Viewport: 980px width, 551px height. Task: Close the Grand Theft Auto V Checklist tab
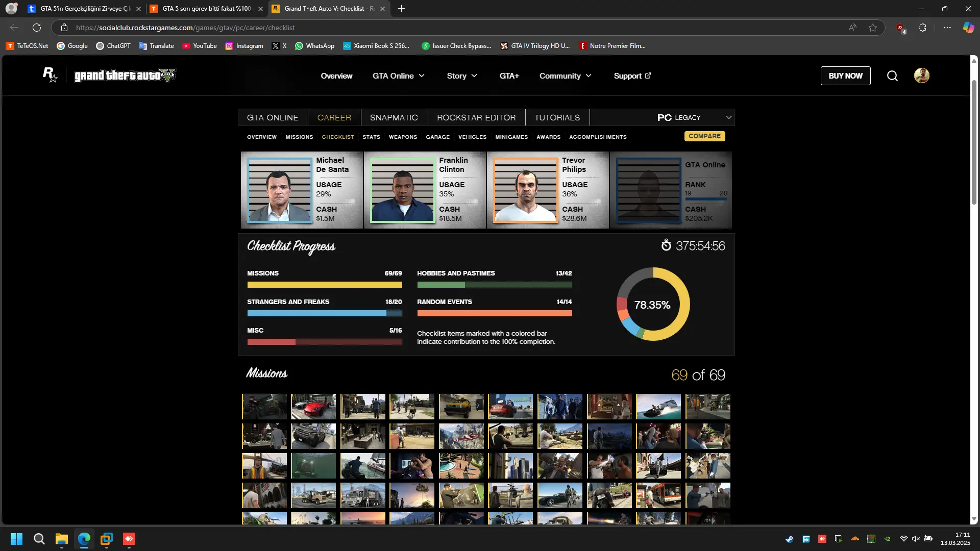[382, 9]
